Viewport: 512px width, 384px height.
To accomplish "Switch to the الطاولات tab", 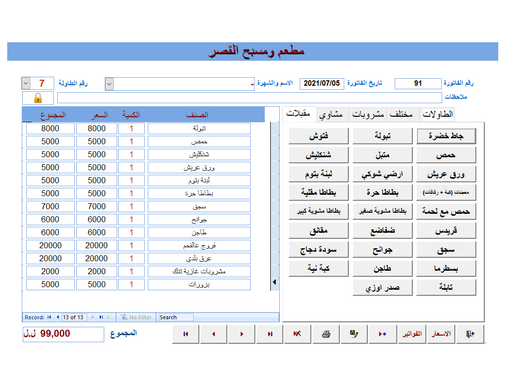I will pyautogui.click(x=438, y=114).
